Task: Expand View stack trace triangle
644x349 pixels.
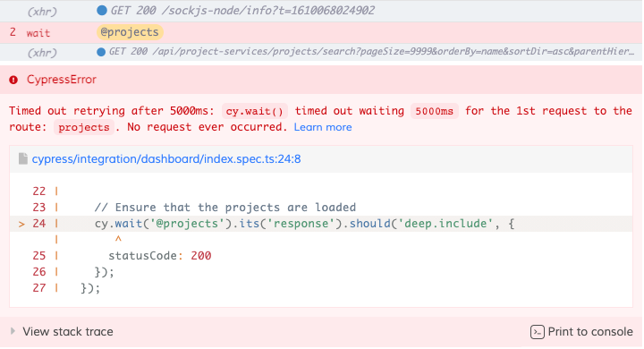Action: coord(13,331)
